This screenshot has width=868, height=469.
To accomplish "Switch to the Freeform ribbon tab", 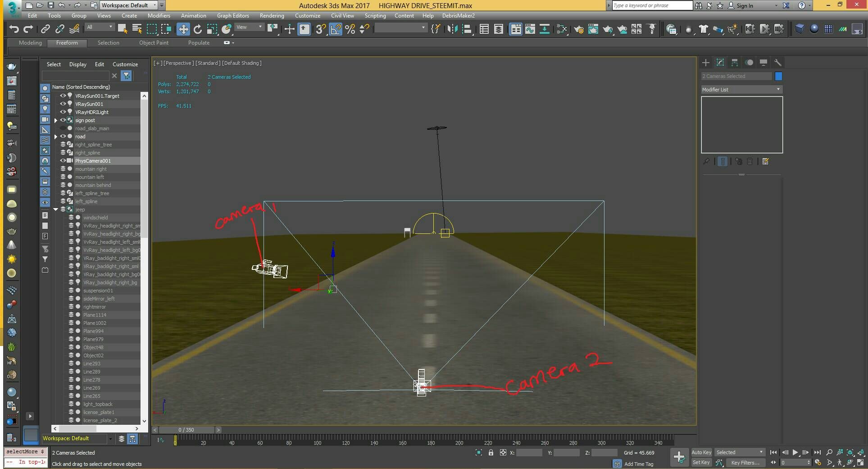I will pos(67,43).
